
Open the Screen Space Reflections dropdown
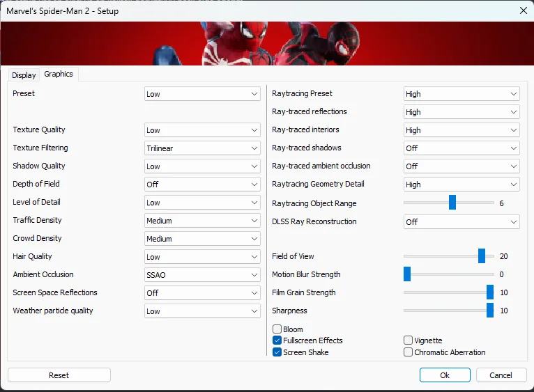[202, 292]
